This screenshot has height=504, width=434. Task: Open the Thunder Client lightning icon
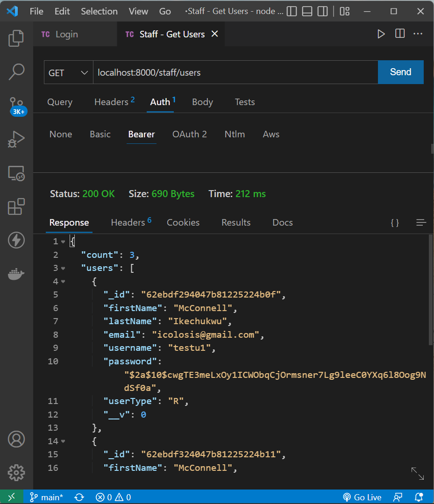pos(16,240)
